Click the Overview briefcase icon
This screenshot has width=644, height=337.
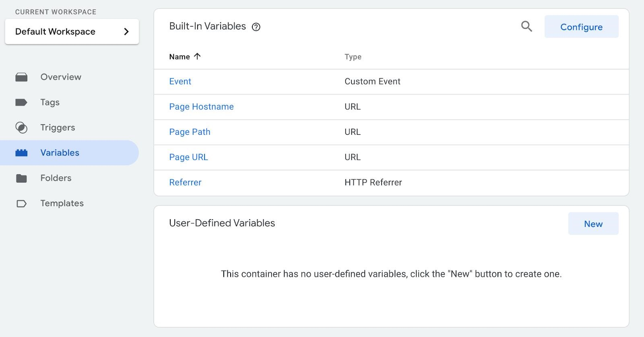click(x=21, y=77)
